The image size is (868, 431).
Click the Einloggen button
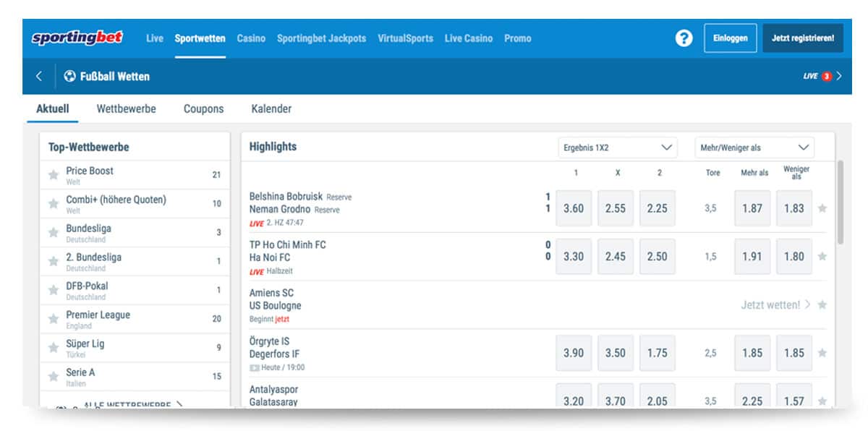pyautogui.click(x=730, y=38)
